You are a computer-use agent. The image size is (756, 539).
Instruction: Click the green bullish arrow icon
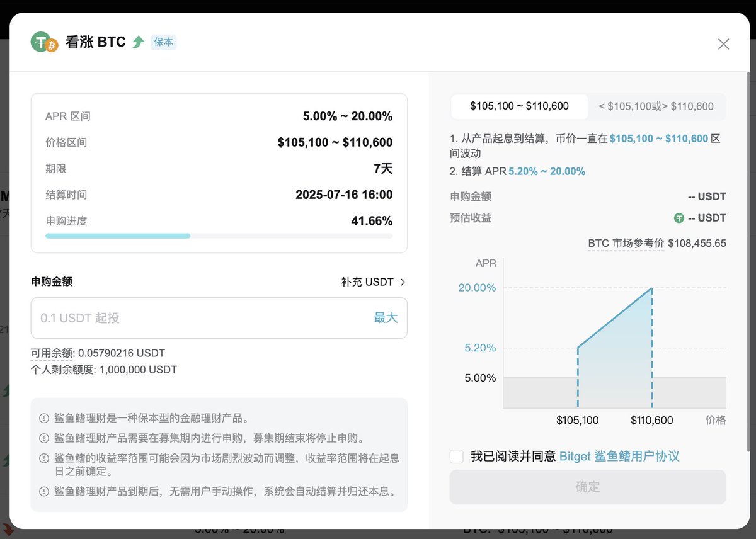click(x=139, y=42)
